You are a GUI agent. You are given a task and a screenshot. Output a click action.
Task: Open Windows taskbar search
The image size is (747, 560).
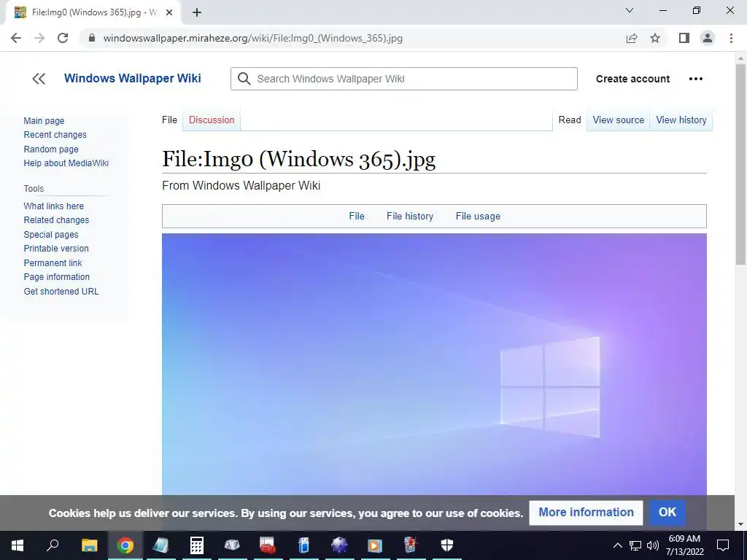[x=53, y=545]
